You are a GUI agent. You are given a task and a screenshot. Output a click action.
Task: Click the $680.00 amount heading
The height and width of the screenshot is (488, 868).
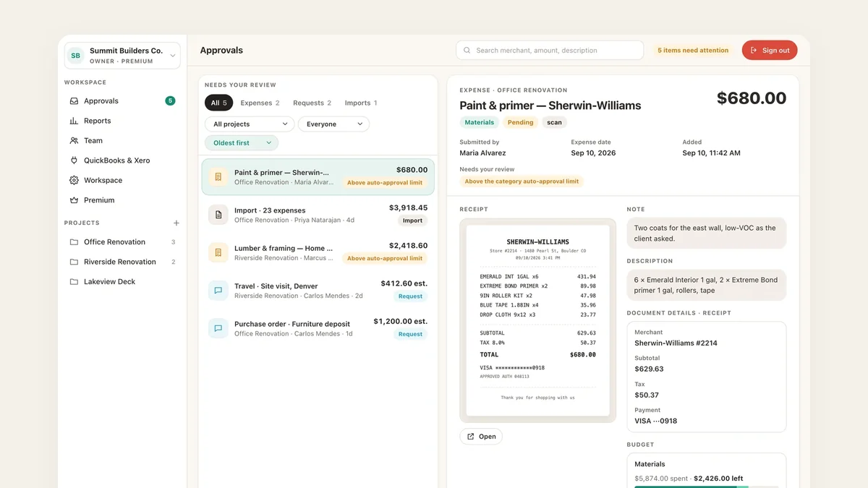752,98
